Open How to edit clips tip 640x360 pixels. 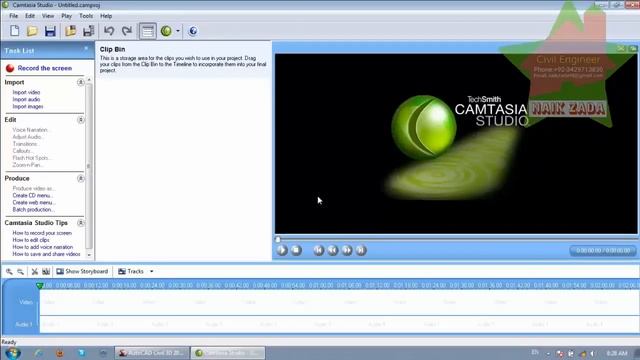point(31,240)
